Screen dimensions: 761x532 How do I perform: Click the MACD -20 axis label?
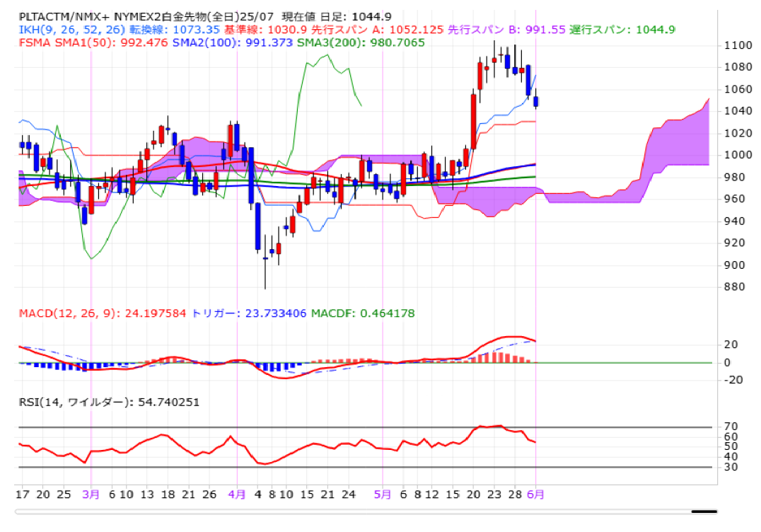(x=733, y=380)
